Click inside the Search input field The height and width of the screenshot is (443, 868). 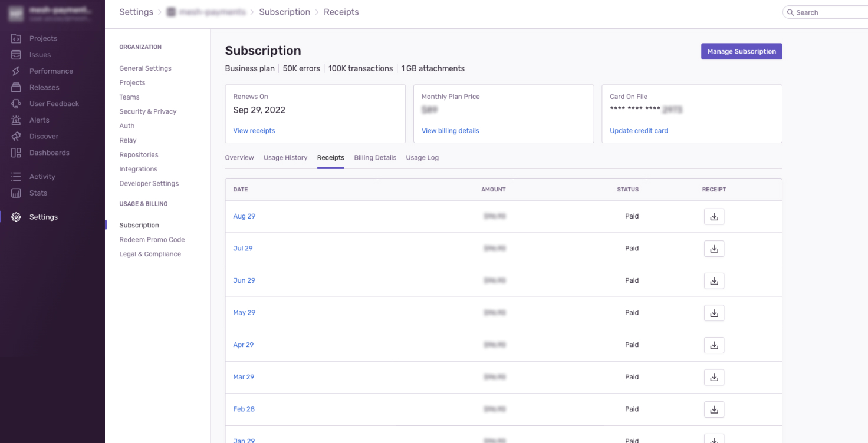click(x=828, y=12)
